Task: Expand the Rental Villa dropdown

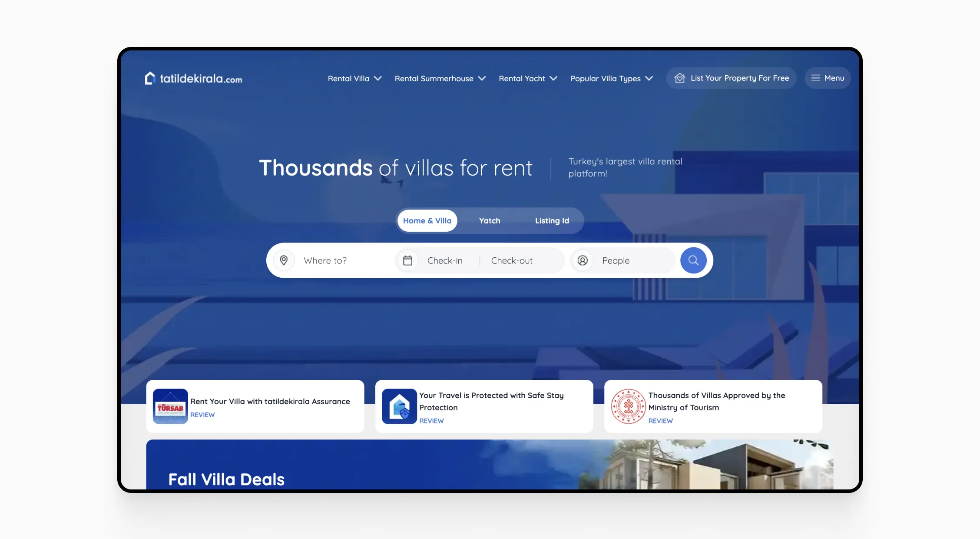Action: 354,79
